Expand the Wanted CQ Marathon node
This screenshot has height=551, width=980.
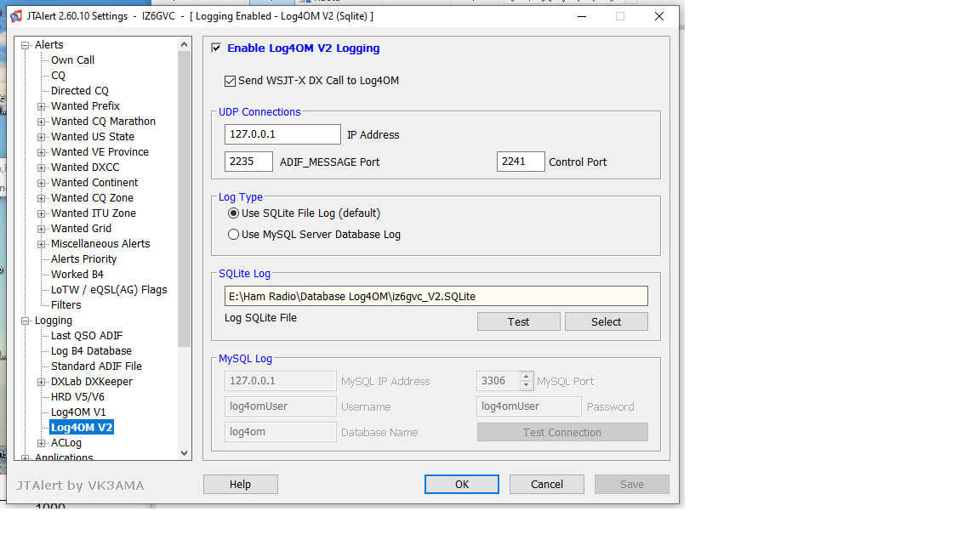pos(41,122)
